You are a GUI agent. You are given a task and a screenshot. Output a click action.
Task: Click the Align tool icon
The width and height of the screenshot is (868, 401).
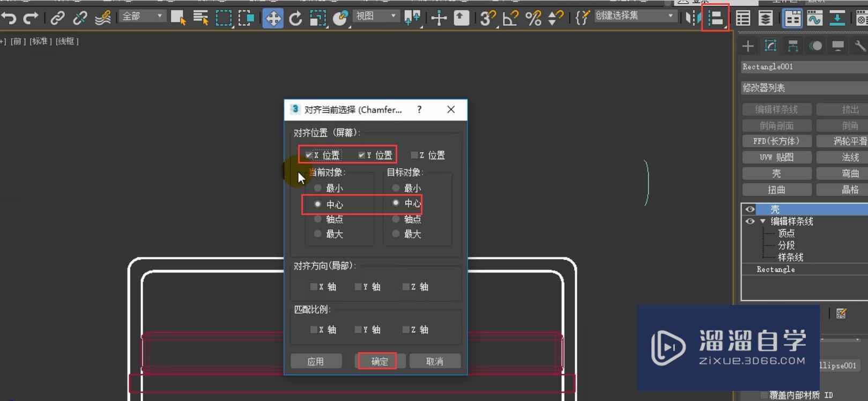pyautogui.click(x=715, y=18)
